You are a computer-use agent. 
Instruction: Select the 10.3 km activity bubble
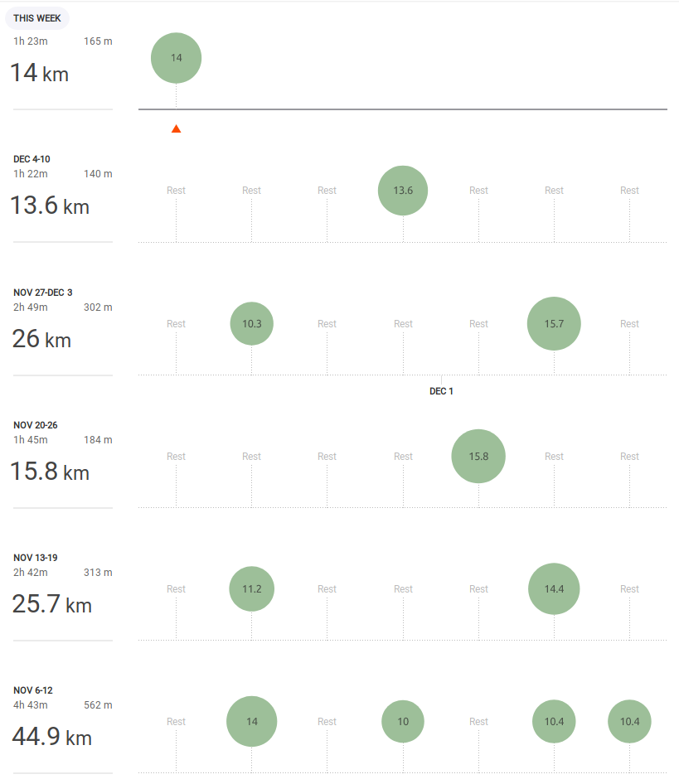(x=251, y=323)
